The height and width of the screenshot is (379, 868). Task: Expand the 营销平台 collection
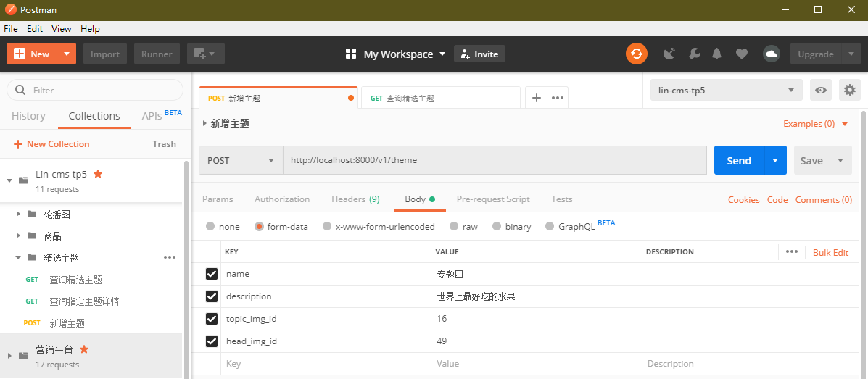(x=9, y=356)
